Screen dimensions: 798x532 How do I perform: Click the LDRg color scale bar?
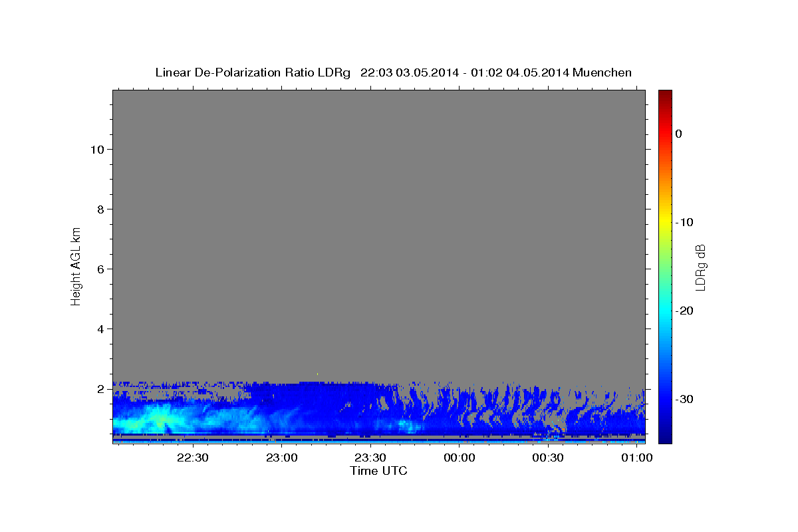tap(665, 267)
